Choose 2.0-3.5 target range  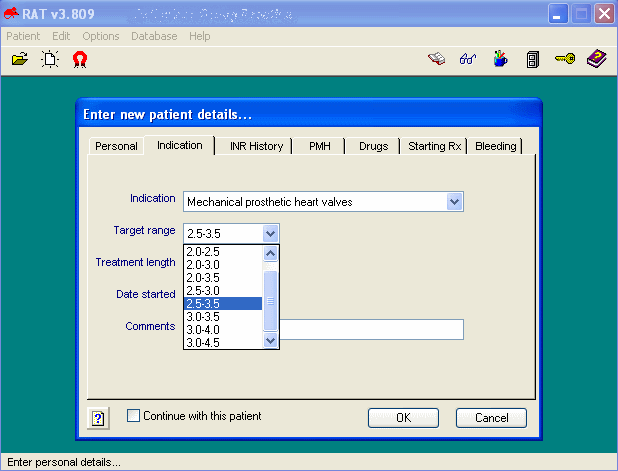tap(223, 277)
